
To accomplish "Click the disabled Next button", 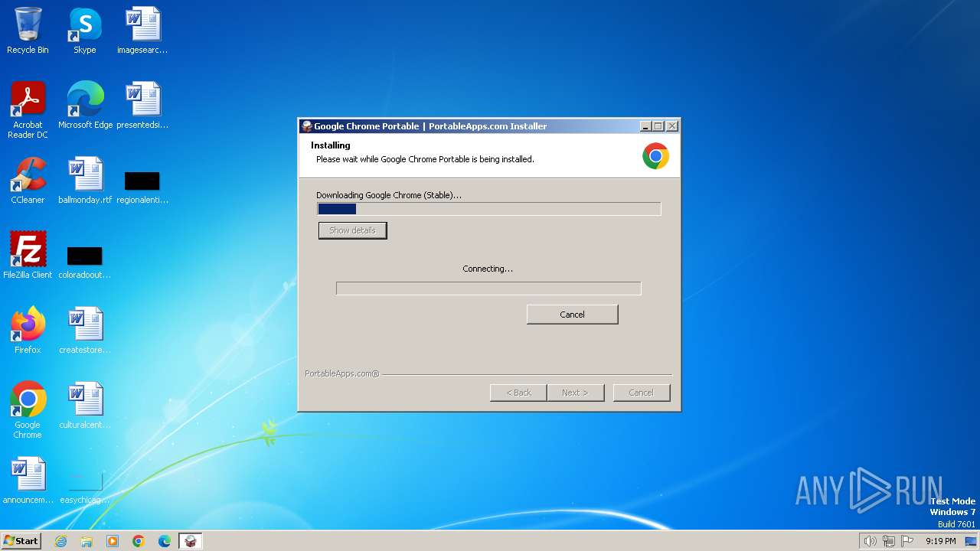I will coord(576,393).
